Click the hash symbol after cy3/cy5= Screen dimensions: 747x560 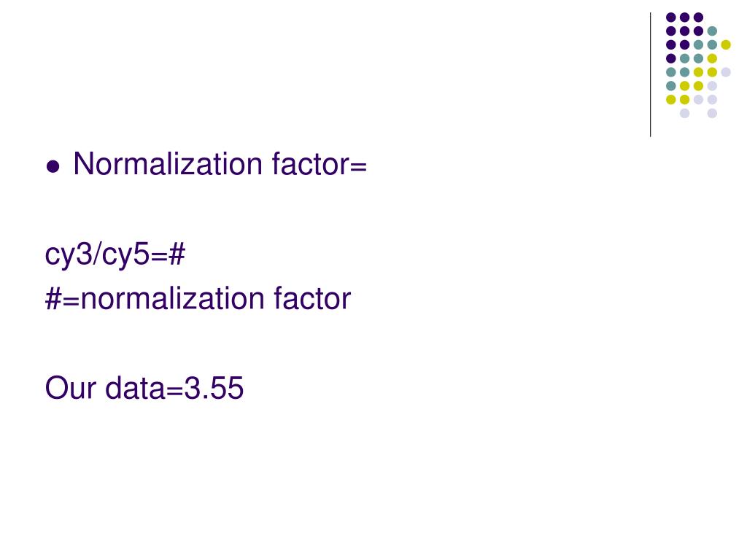point(177,254)
